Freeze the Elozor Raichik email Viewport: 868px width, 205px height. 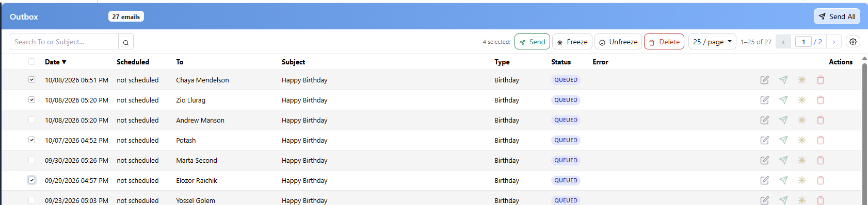point(802,180)
